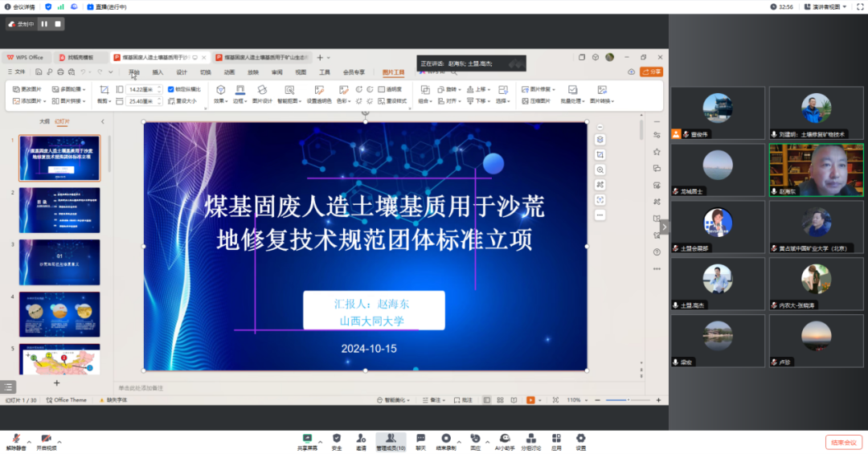The image size is (868, 454).
Task: Click the cloud upload icon beside 分享
Action: point(631,72)
